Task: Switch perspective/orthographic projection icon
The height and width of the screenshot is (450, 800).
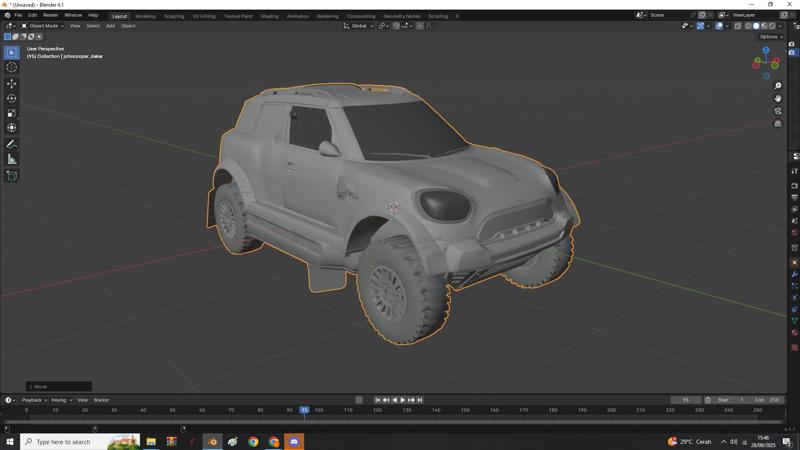Action: tap(778, 123)
